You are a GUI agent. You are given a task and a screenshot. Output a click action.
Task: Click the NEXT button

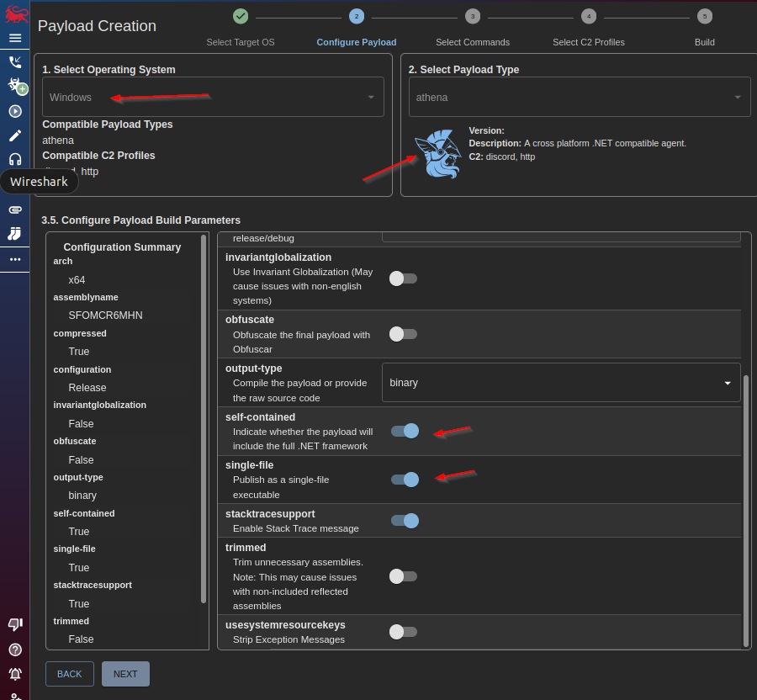click(125, 674)
